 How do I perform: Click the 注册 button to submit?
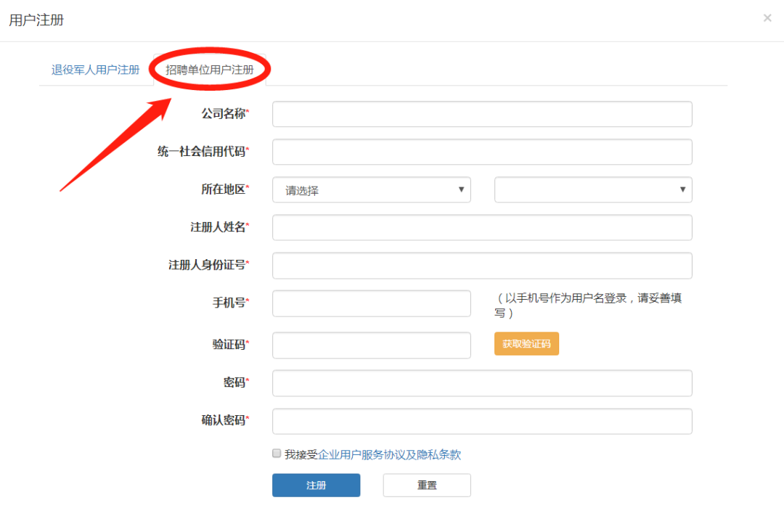coord(316,485)
